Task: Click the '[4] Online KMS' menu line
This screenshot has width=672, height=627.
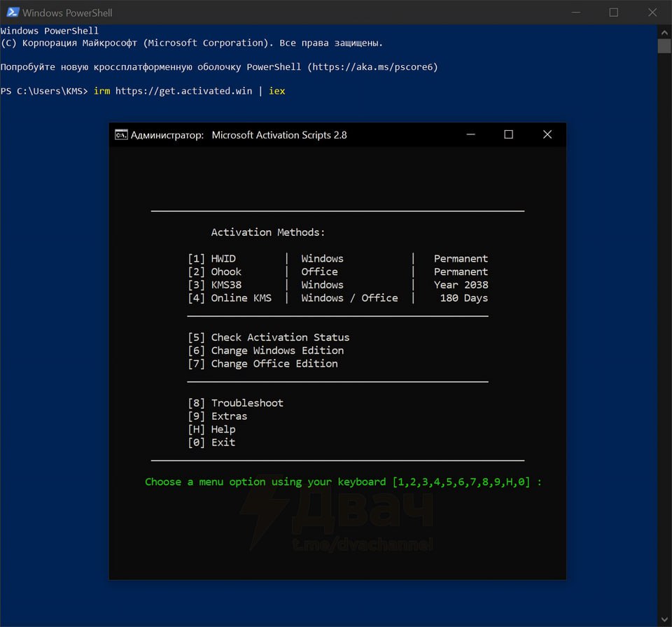Action: click(x=230, y=298)
